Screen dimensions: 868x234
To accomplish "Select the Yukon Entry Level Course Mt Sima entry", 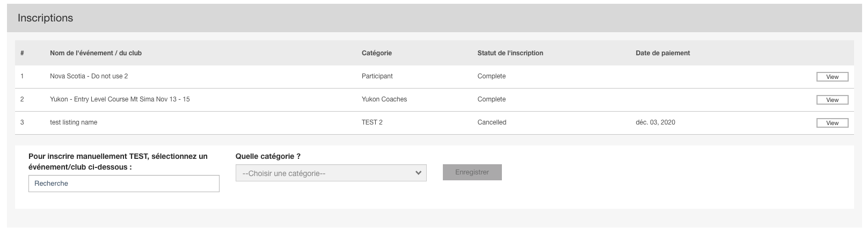I will [x=120, y=99].
